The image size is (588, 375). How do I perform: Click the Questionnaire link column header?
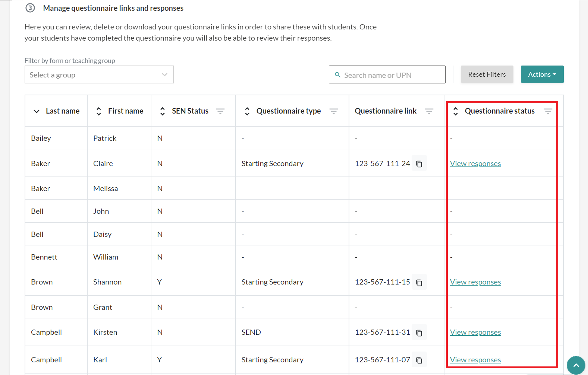(386, 111)
